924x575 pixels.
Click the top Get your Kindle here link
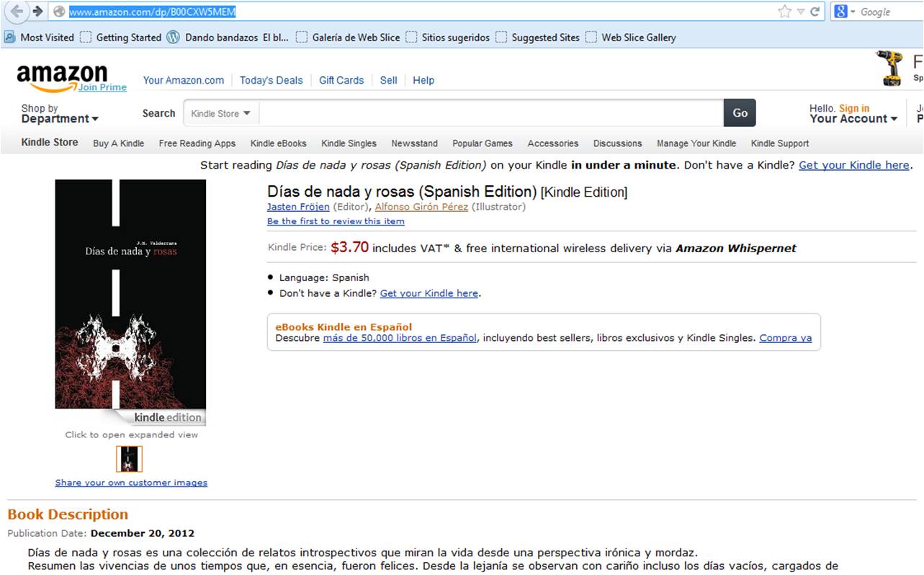[x=854, y=165]
